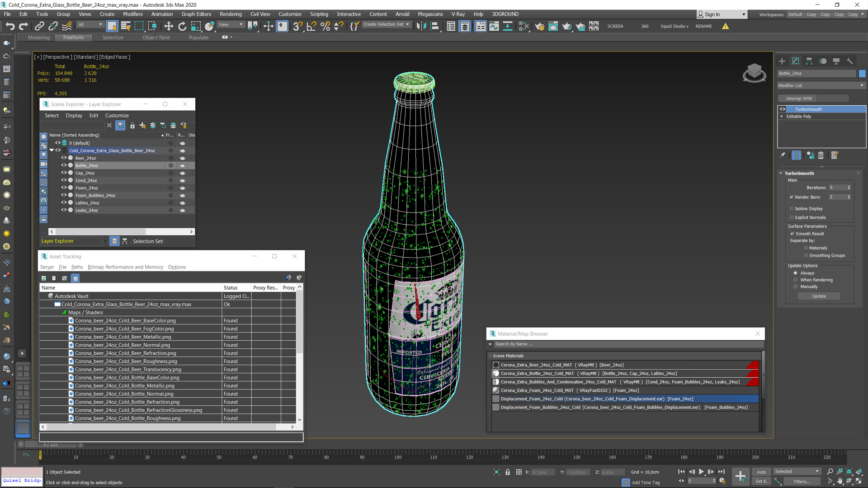Click the viewport ViewCube
Viewport: 868px width, 488px height.
pyautogui.click(x=754, y=72)
